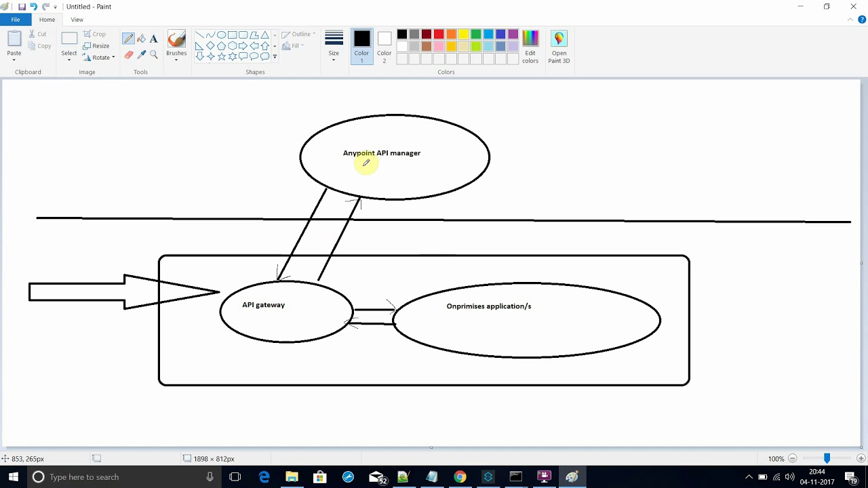Click the Resize button

tap(96, 46)
